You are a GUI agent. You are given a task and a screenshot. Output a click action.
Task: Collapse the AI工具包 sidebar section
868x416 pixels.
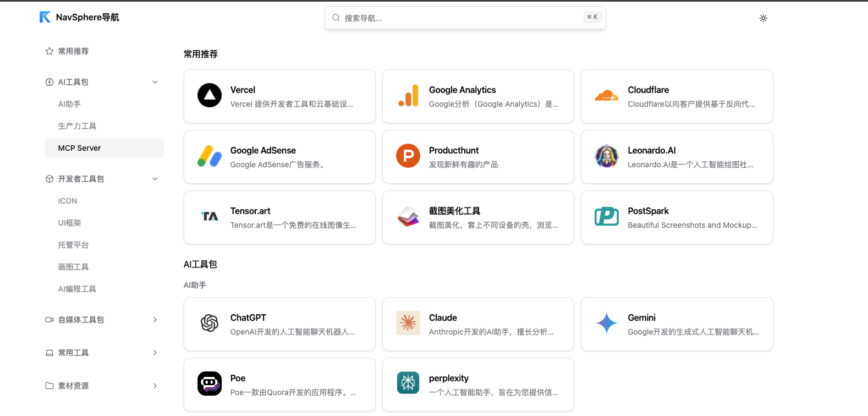coord(155,82)
